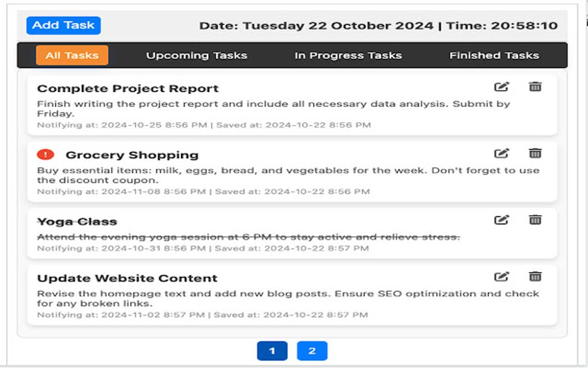The width and height of the screenshot is (588, 368).
Task: View In Progress Tasks
Action: pos(348,55)
